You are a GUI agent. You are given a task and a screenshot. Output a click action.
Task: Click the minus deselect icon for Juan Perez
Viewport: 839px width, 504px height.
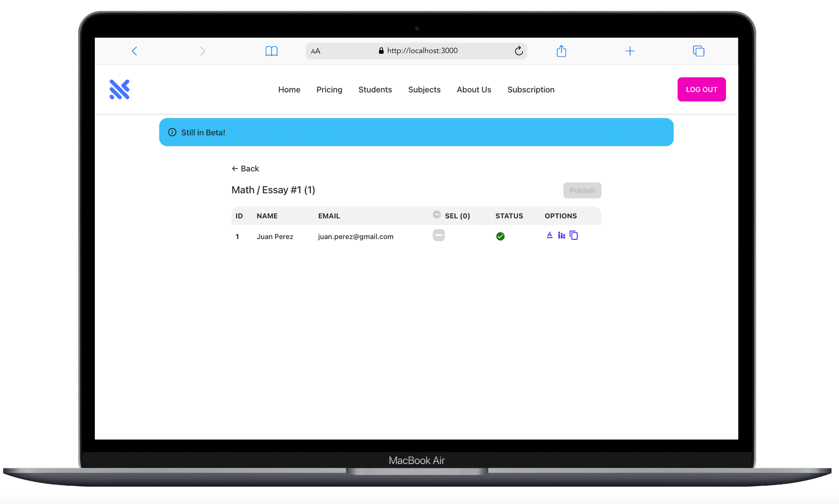tap(439, 235)
